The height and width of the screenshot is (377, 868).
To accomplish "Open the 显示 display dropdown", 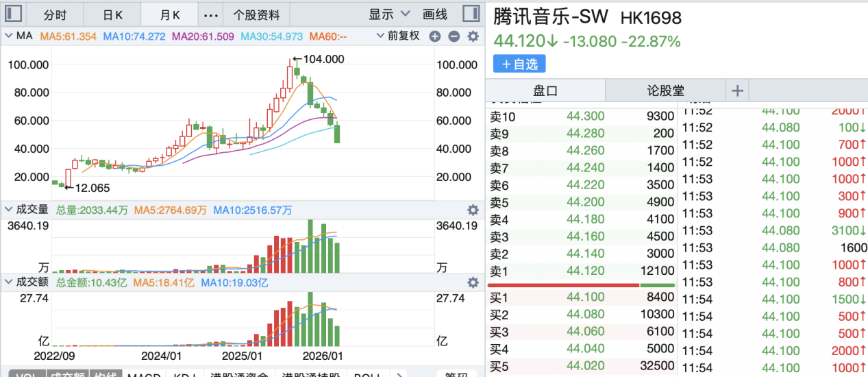I will (x=389, y=14).
